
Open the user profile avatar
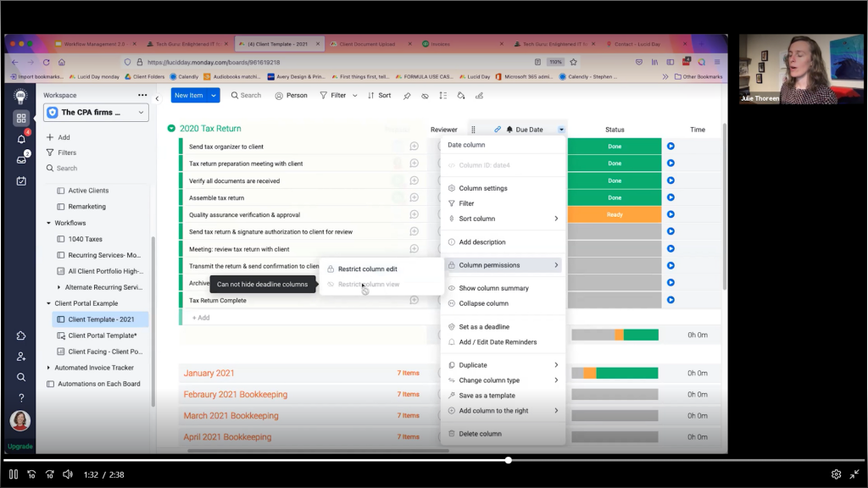(x=20, y=420)
